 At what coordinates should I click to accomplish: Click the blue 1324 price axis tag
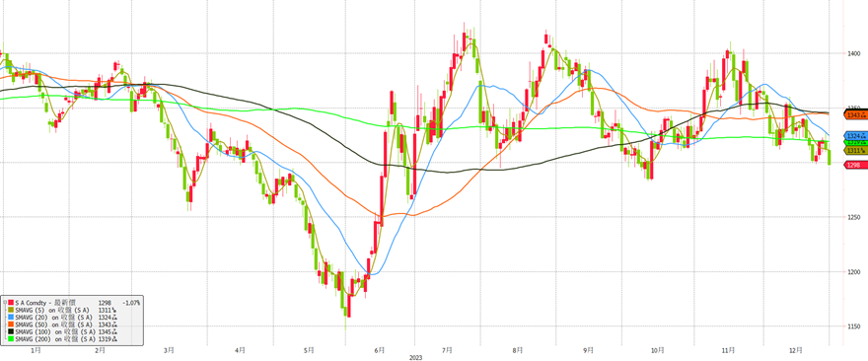pos(856,136)
